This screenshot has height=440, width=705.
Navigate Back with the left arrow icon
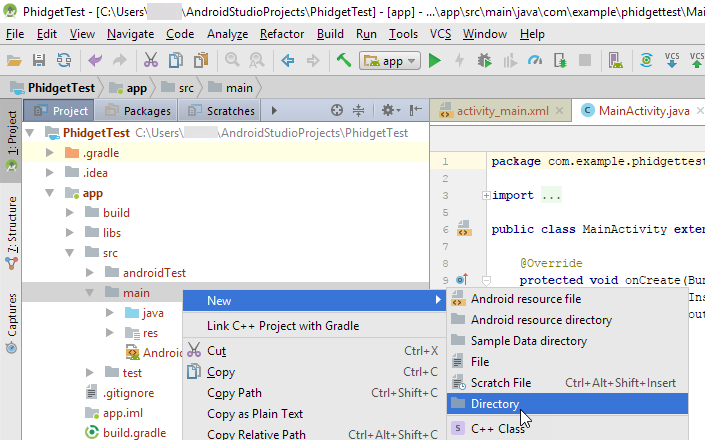click(288, 60)
